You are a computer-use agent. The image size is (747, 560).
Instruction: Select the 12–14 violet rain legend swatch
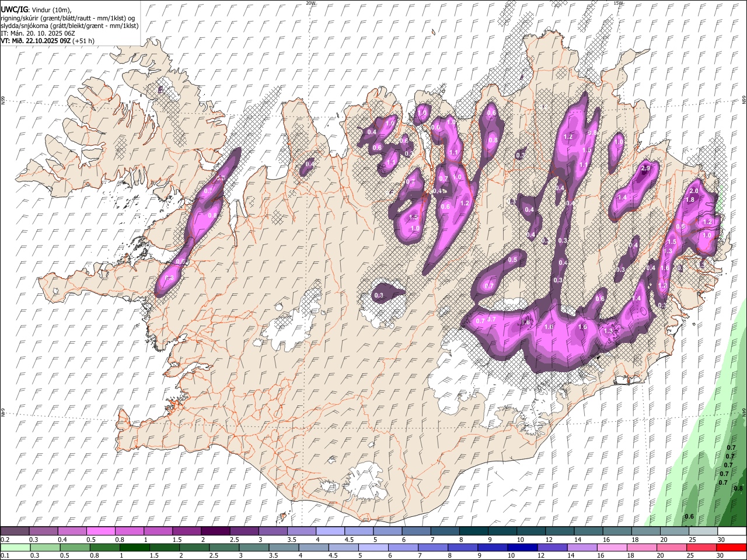tap(552, 548)
